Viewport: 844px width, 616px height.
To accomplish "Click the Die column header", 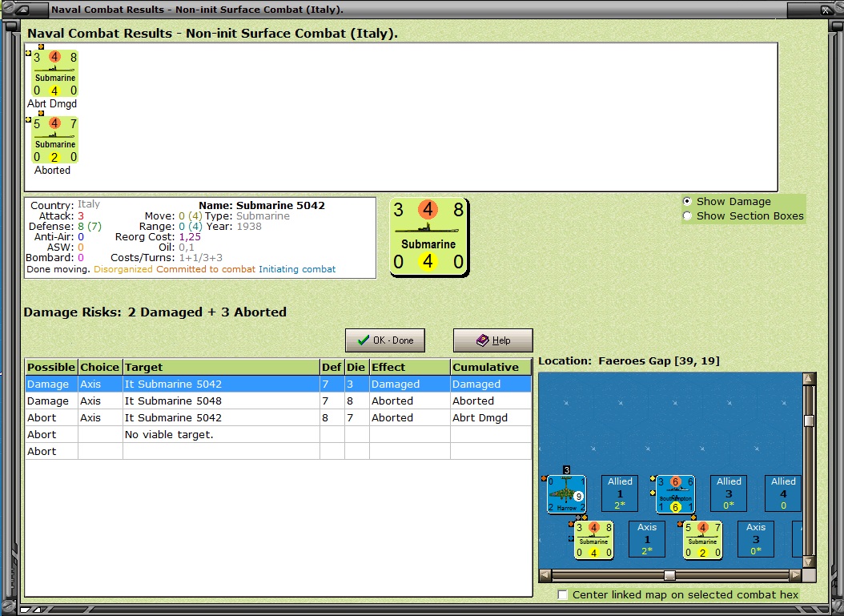I will pyautogui.click(x=357, y=367).
